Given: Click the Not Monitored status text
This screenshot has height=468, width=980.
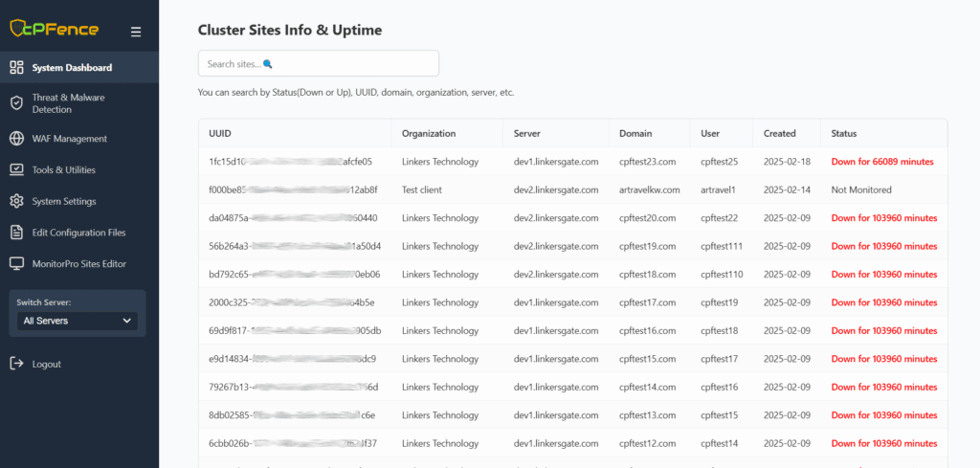Looking at the screenshot, I should point(861,190).
